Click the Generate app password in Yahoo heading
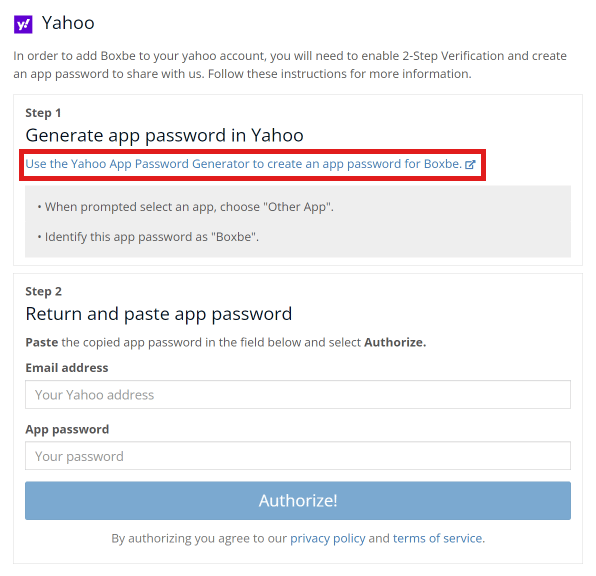596x576 pixels. click(164, 135)
